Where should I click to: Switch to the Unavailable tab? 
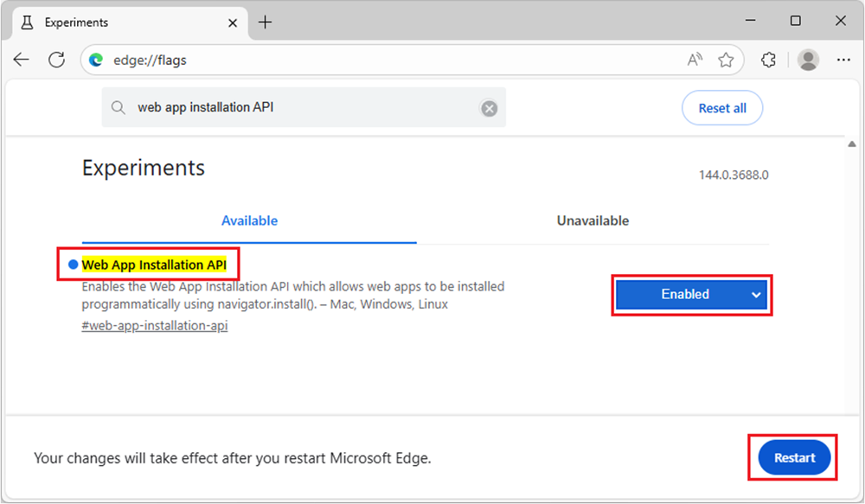point(593,220)
